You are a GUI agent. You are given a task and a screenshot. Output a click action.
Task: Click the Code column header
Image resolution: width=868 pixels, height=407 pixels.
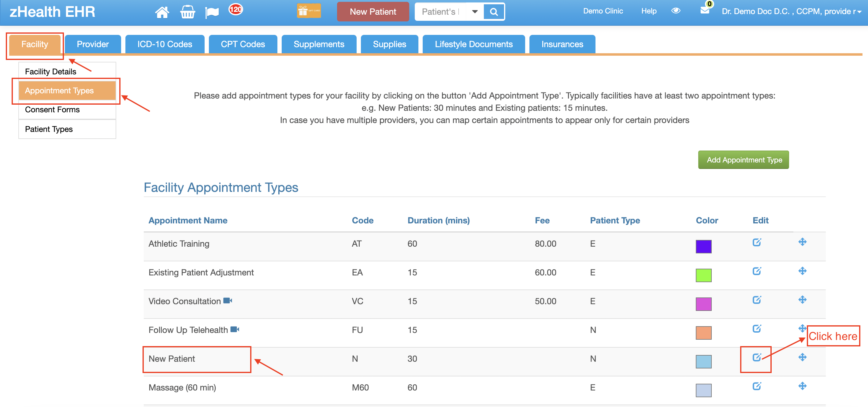coord(362,221)
